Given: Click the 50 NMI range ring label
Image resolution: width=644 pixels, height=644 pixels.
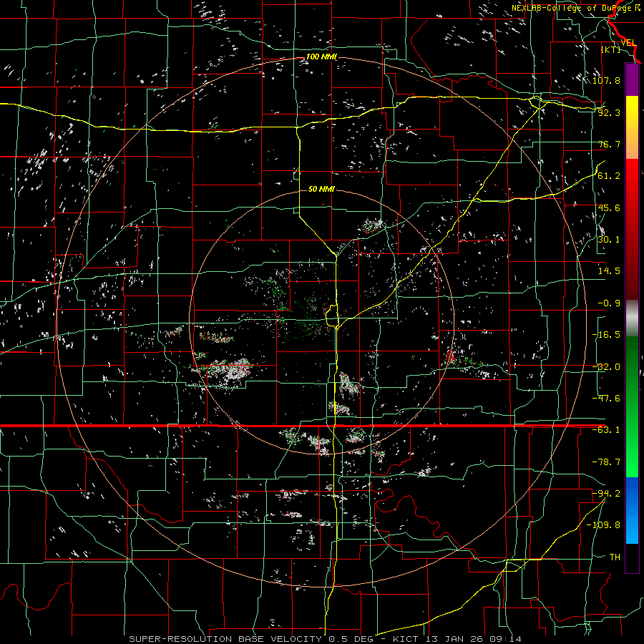Looking at the screenshot, I should [321, 189].
